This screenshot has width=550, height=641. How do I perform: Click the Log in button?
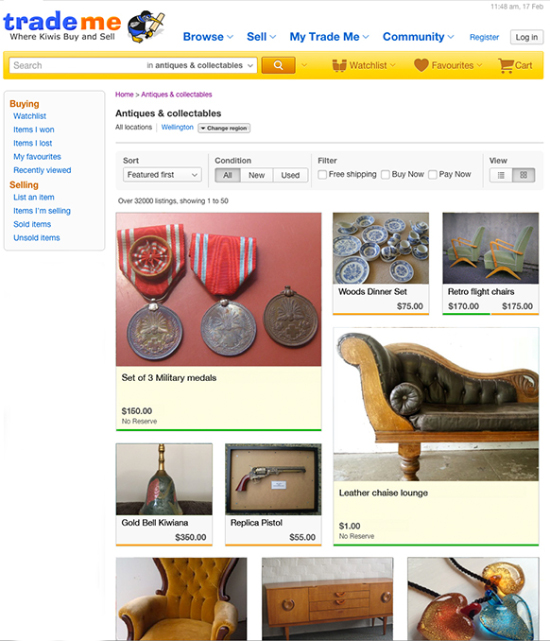tap(527, 37)
